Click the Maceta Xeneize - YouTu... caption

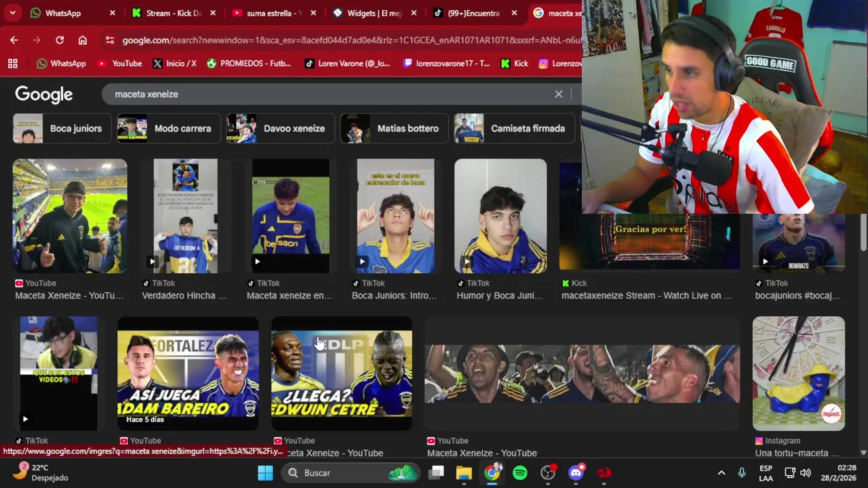pyautogui.click(x=69, y=296)
